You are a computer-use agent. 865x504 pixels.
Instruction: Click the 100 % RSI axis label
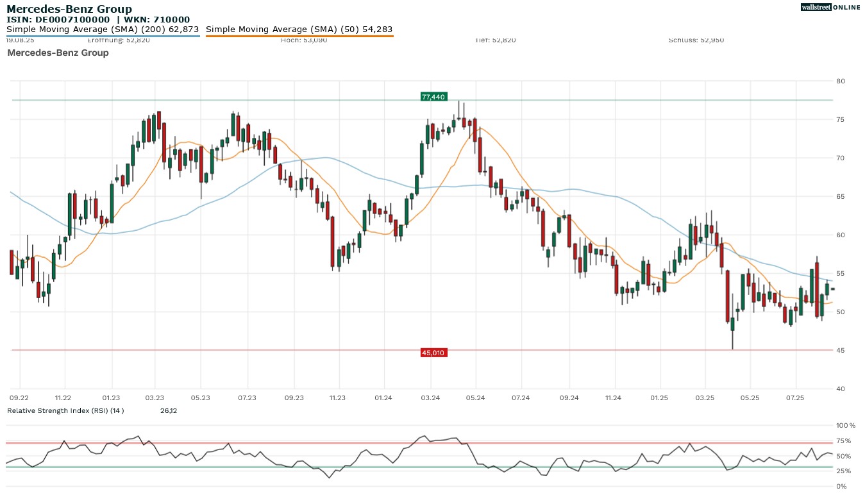(x=846, y=425)
